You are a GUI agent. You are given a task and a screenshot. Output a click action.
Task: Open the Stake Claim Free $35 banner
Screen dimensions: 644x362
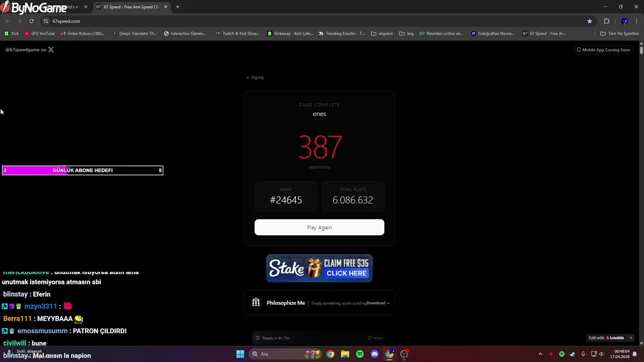pyautogui.click(x=319, y=268)
